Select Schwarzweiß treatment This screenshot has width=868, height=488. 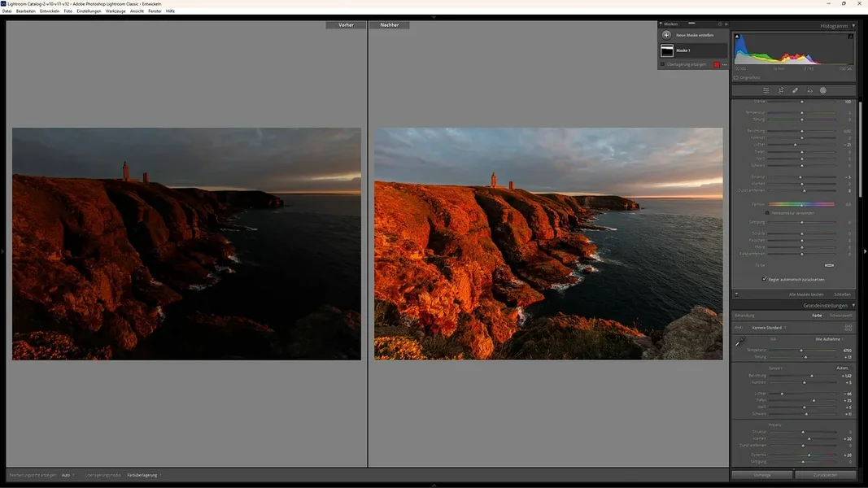click(x=841, y=316)
